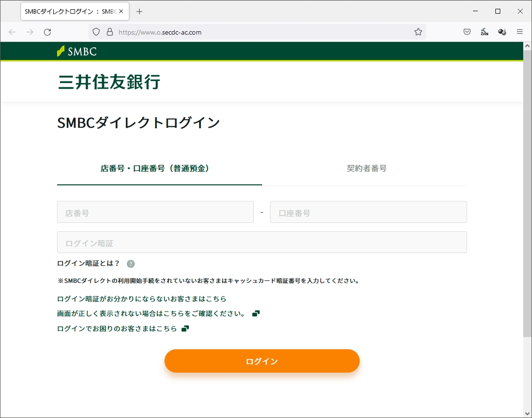This screenshot has width=532, height=418.
Task: Click the grey spheres extension icon
Action: pos(502,32)
